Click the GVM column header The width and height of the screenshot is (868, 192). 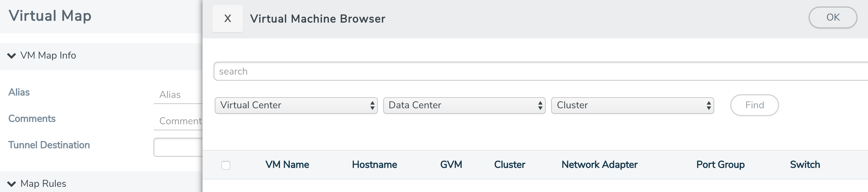[451, 165]
